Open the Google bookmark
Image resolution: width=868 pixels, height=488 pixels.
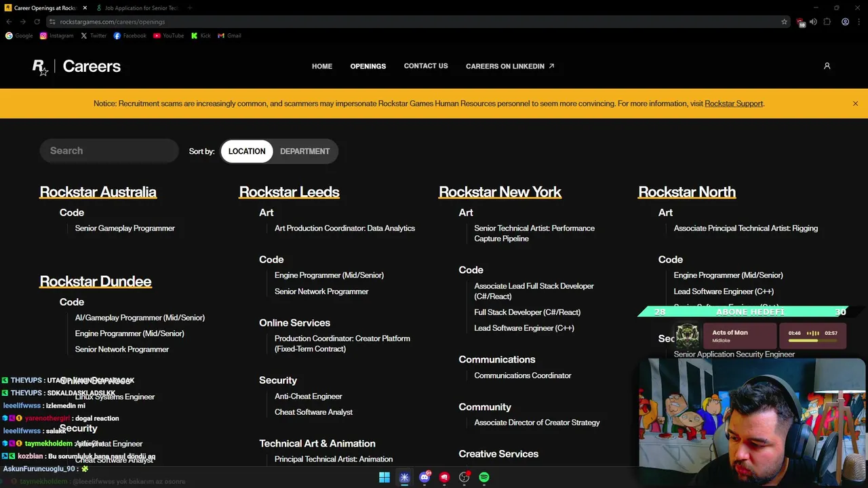point(19,36)
